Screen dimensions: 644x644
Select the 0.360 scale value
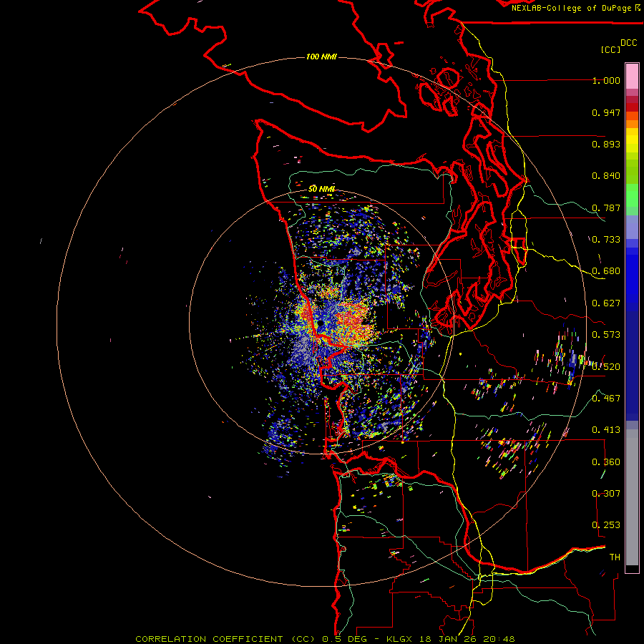point(606,462)
